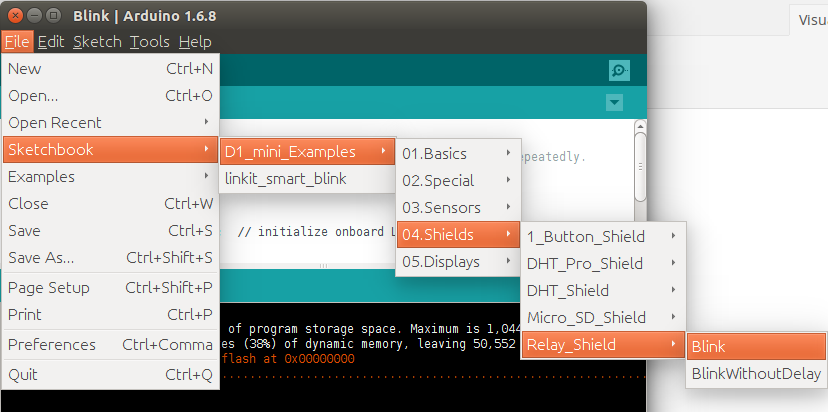The image size is (828, 412).
Task: Choose Close from File menu
Action: (x=110, y=203)
